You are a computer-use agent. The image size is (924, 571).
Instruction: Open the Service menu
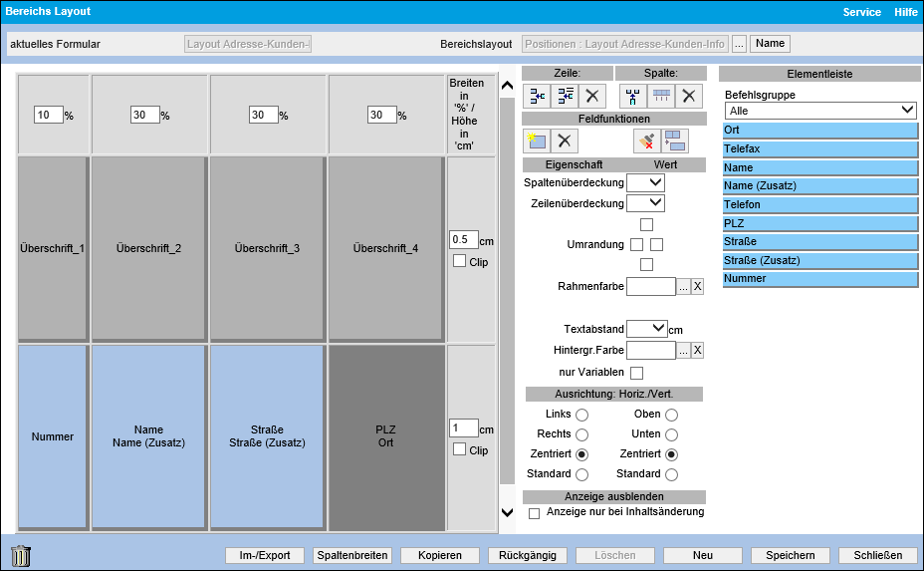point(861,12)
